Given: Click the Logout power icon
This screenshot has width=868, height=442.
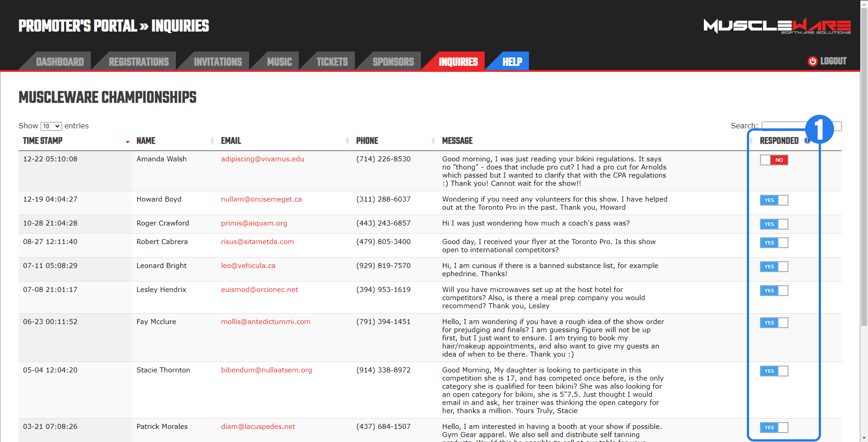Looking at the screenshot, I should [x=812, y=61].
